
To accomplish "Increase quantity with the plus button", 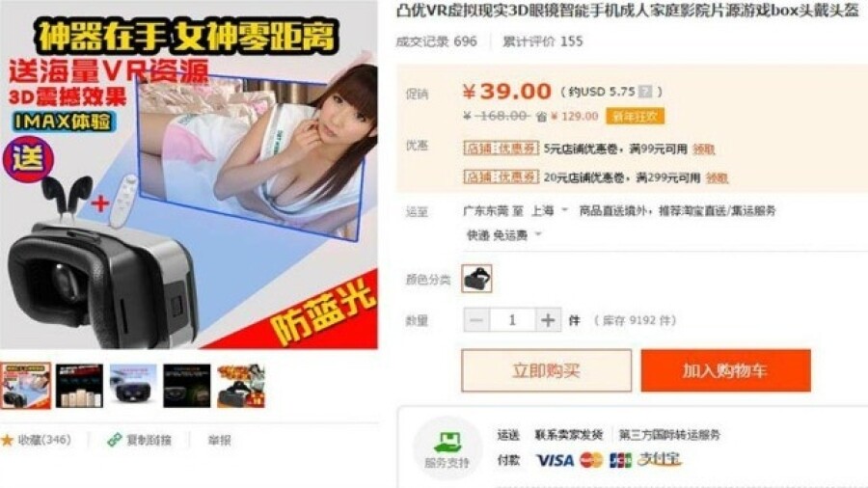I will [x=548, y=320].
